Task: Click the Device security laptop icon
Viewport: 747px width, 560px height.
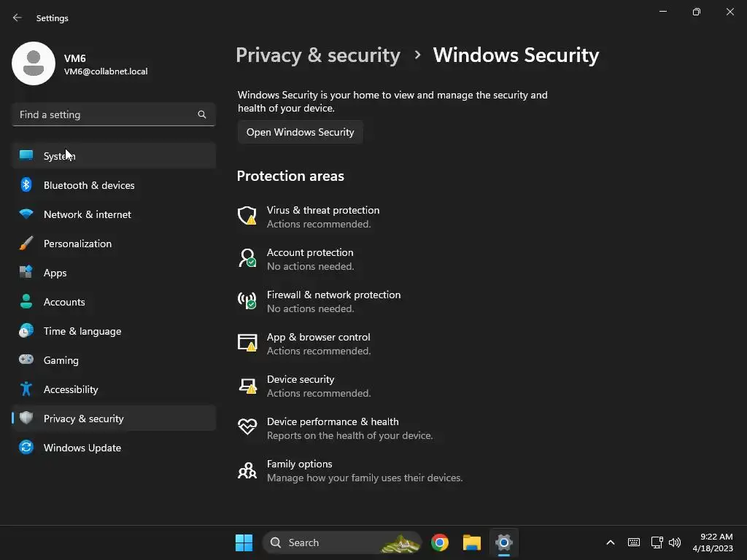Action: (247, 385)
